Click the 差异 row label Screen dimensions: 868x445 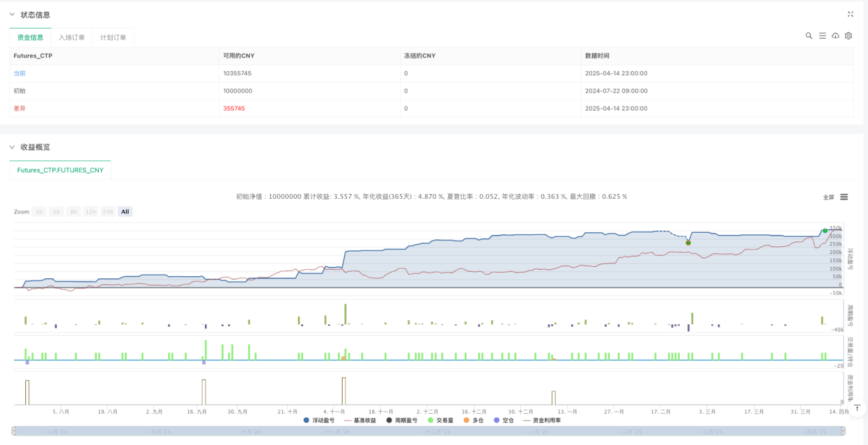(x=19, y=108)
